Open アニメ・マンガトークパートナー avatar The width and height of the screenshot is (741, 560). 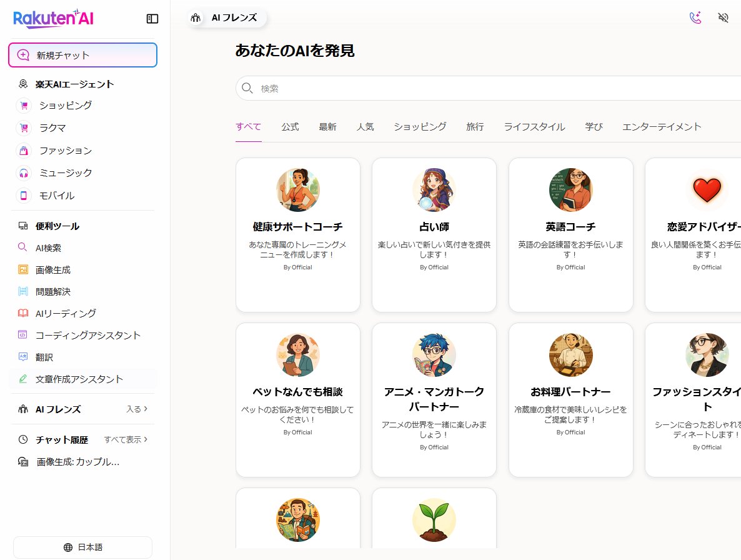(x=434, y=355)
